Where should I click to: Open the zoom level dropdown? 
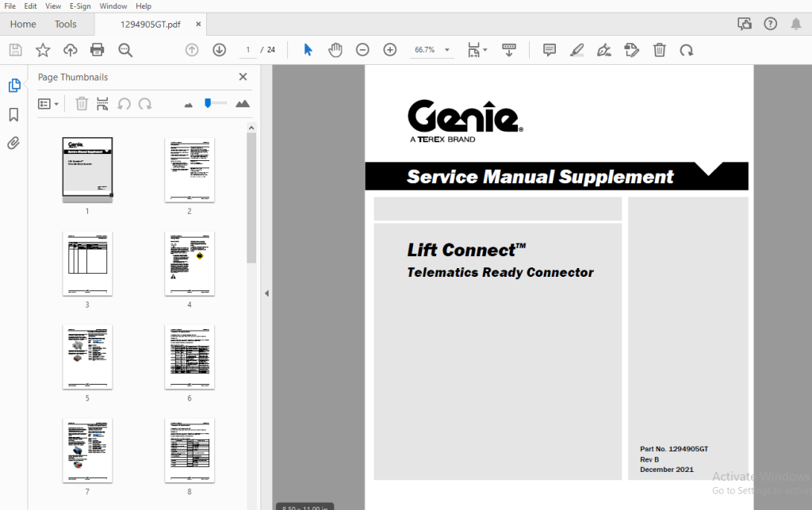(x=446, y=49)
